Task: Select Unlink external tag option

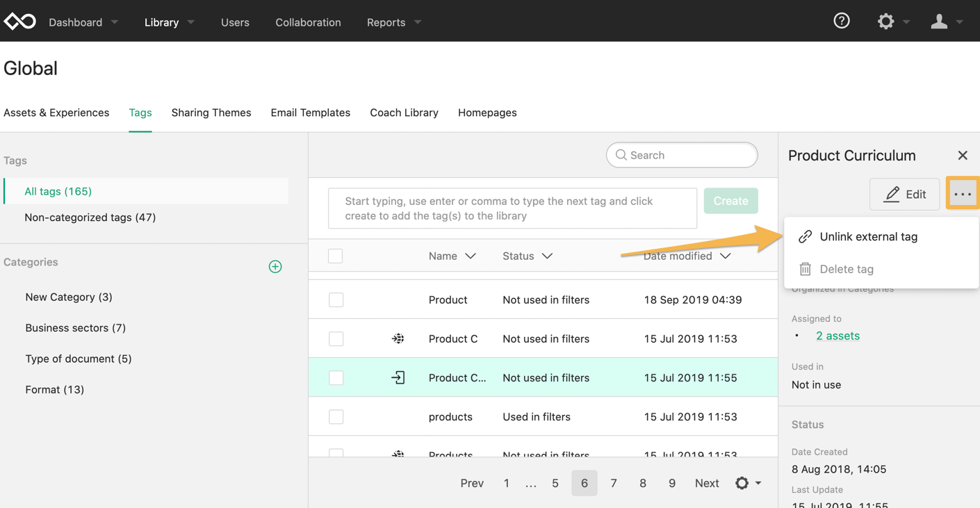Action: click(x=881, y=236)
